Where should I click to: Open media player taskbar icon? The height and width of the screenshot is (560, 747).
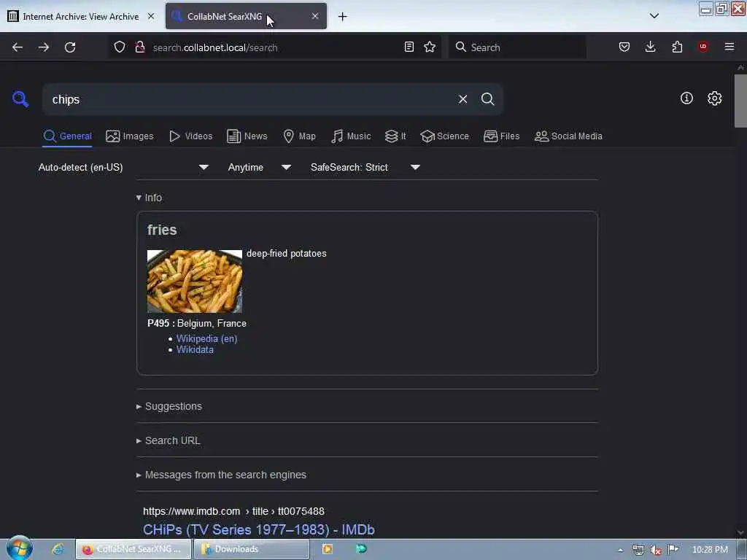tap(328, 549)
